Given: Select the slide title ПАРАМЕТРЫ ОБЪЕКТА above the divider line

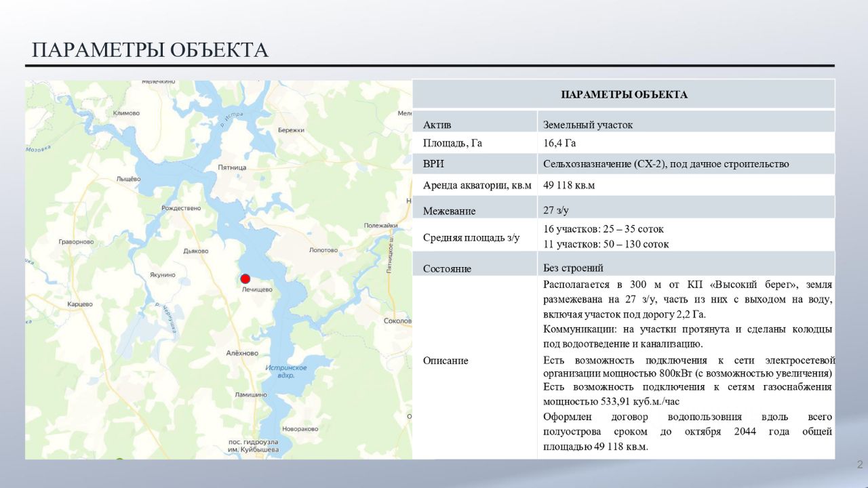Looking at the screenshot, I should [x=150, y=50].
